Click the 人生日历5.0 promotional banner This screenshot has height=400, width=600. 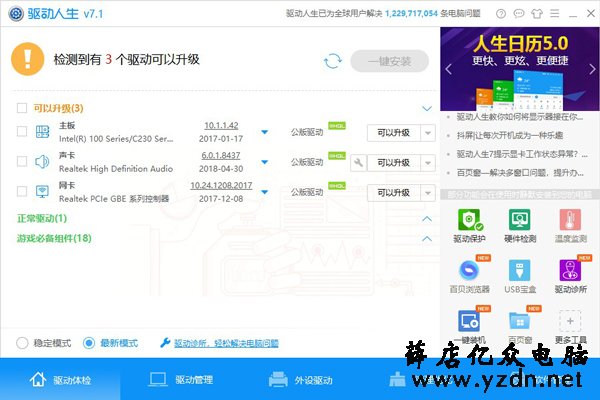(520, 69)
